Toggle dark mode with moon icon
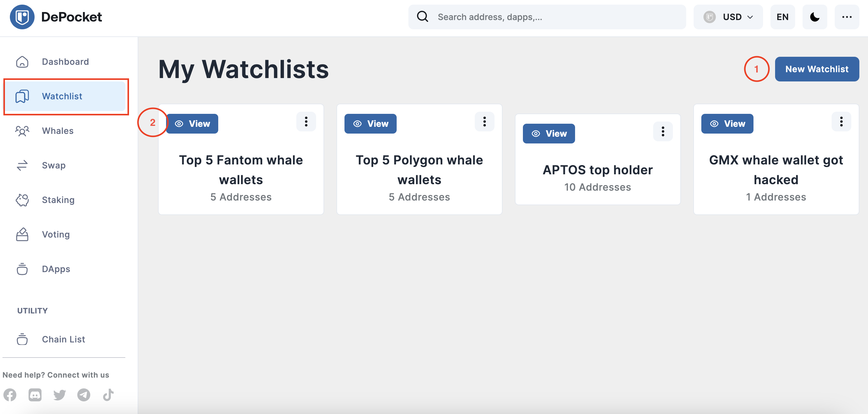The width and height of the screenshot is (868, 414). [815, 17]
